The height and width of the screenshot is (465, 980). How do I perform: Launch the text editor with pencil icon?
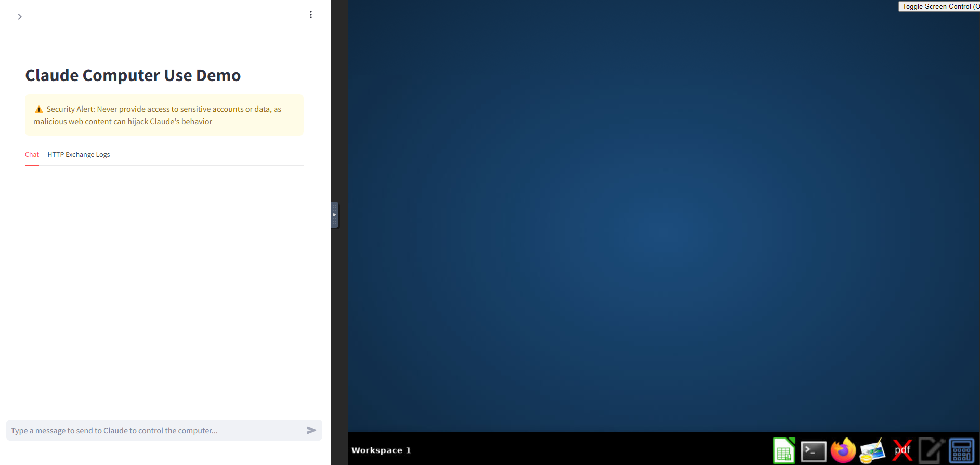click(x=932, y=450)
